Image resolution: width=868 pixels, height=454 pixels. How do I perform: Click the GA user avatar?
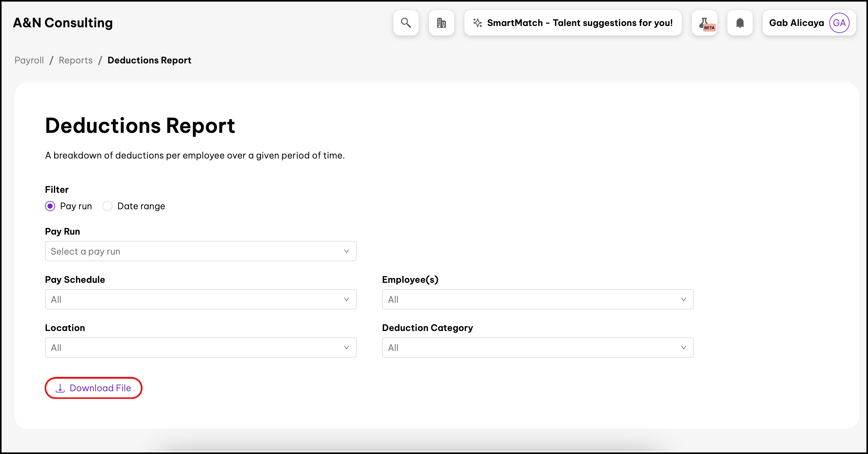click(x=839, y=23)
